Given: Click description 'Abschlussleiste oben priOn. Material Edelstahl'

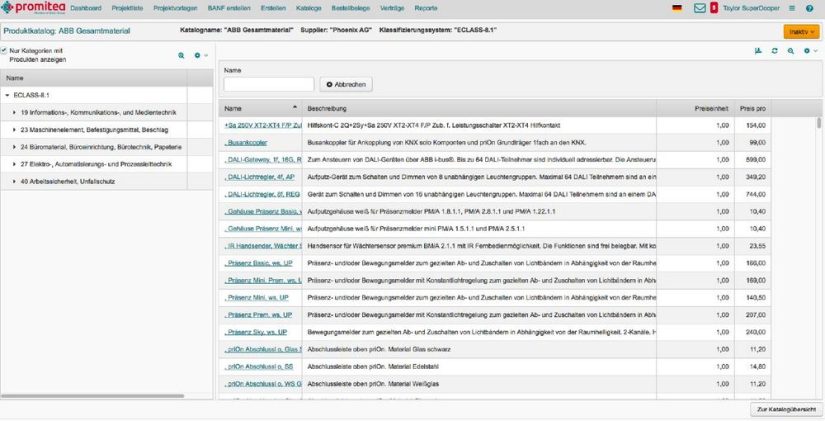Looking at the screenshot, I should pos(373,366).
